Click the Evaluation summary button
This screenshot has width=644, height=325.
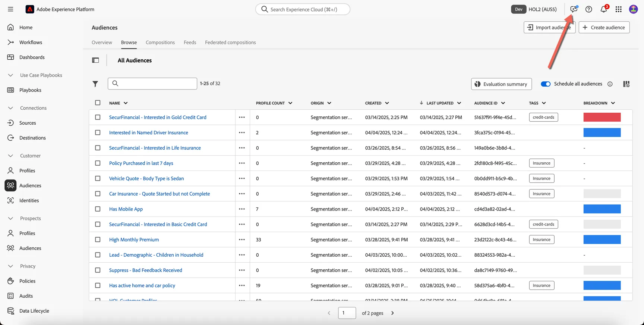click(x=501, y=84)
